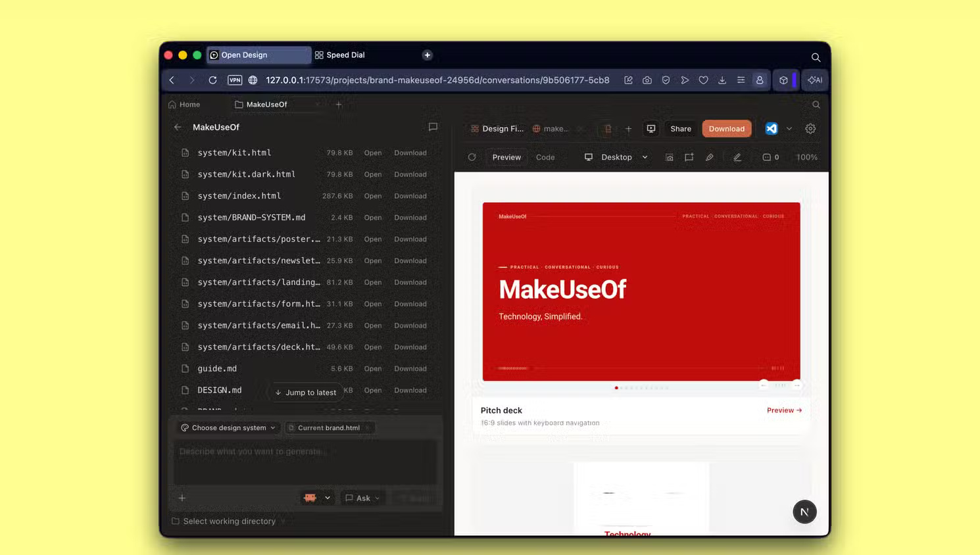Switch to Preview mode
Viewport: 980px width, 555px height.
click(x=506, y=157)
